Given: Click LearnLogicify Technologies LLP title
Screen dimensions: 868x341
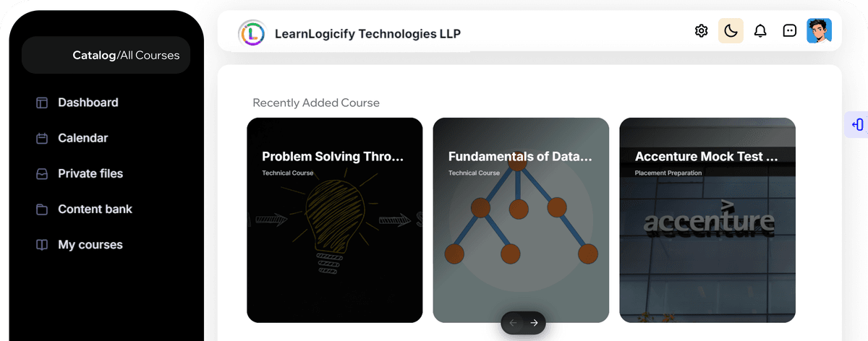Looking at the screenshot, I should [x=367, y=33].
